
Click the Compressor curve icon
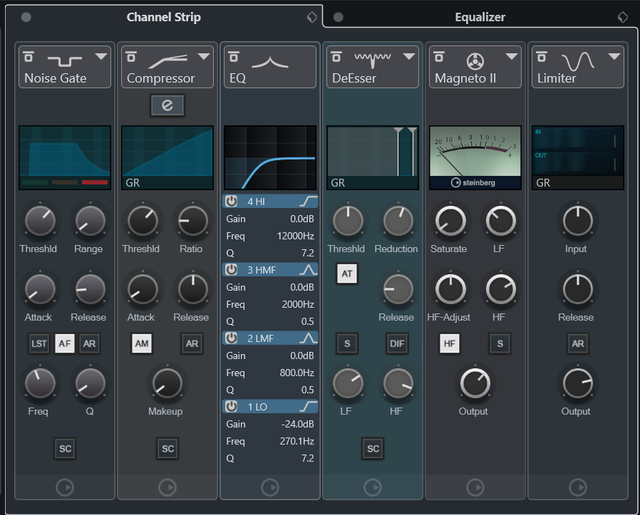point(168,61)
